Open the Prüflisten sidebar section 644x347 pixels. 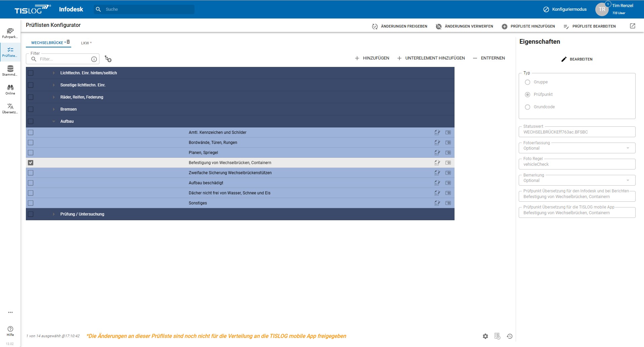pyautogui.click(x=10, y=52)
